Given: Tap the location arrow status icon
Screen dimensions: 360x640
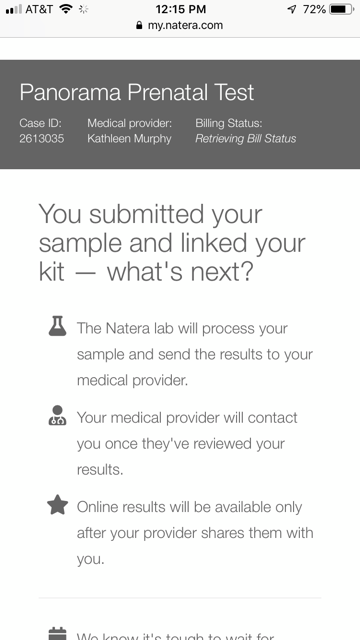Looking at the screenshot, I should 292,9.
